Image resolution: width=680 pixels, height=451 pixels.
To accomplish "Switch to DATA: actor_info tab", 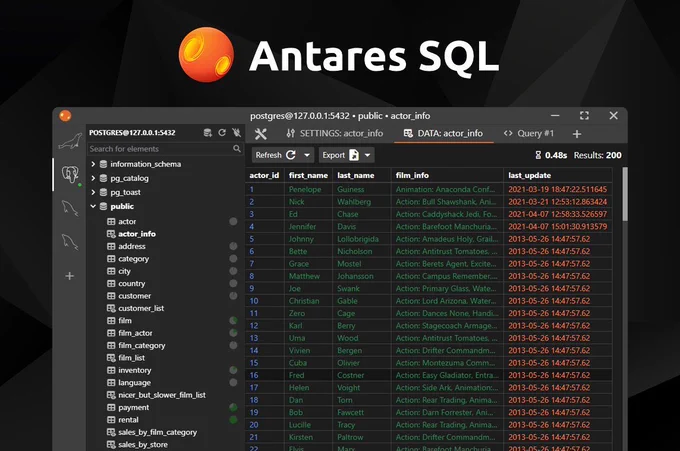I will pos(444,134).
